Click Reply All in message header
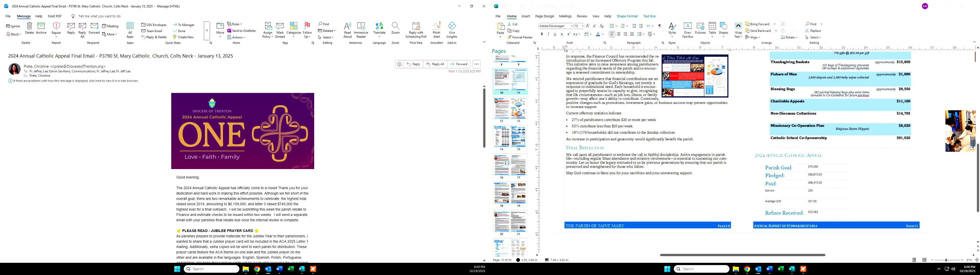Image resolution: width=980 pixels, height=275 pixels. click(x=435, y=64)
